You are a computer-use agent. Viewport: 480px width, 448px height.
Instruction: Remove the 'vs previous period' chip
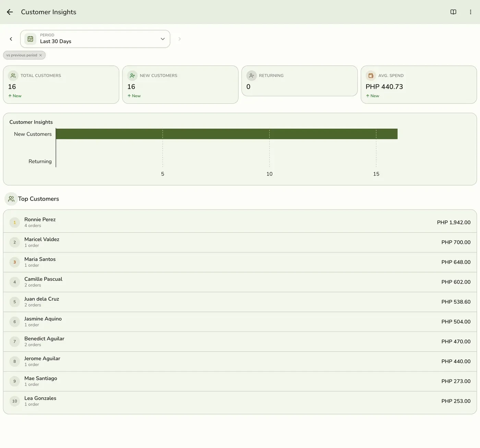click(40, 55)
